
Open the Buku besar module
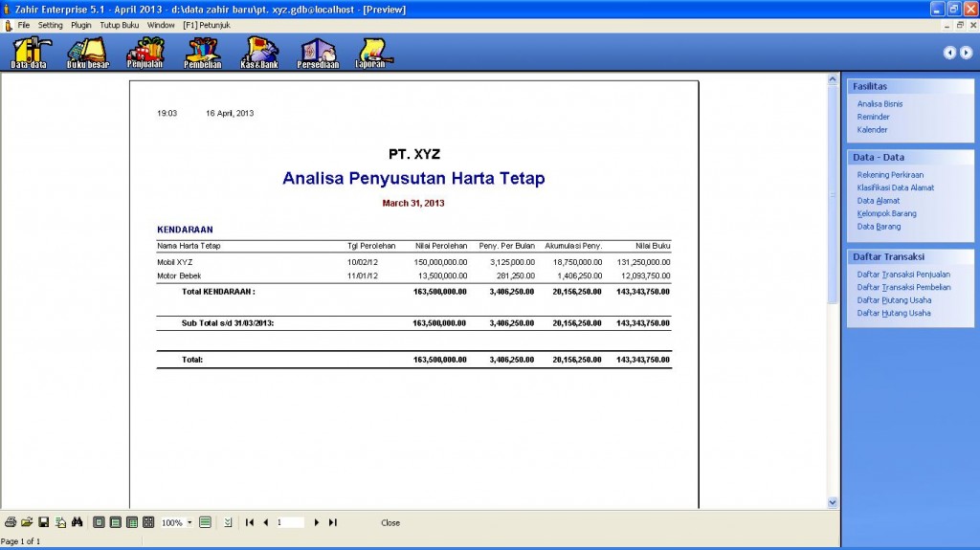tap(87, 53)
